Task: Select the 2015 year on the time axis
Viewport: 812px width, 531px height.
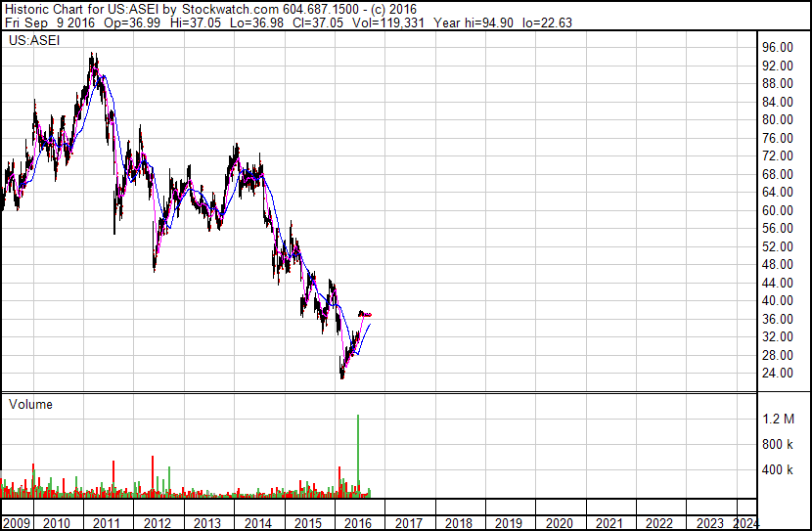Action: [307, 523]
